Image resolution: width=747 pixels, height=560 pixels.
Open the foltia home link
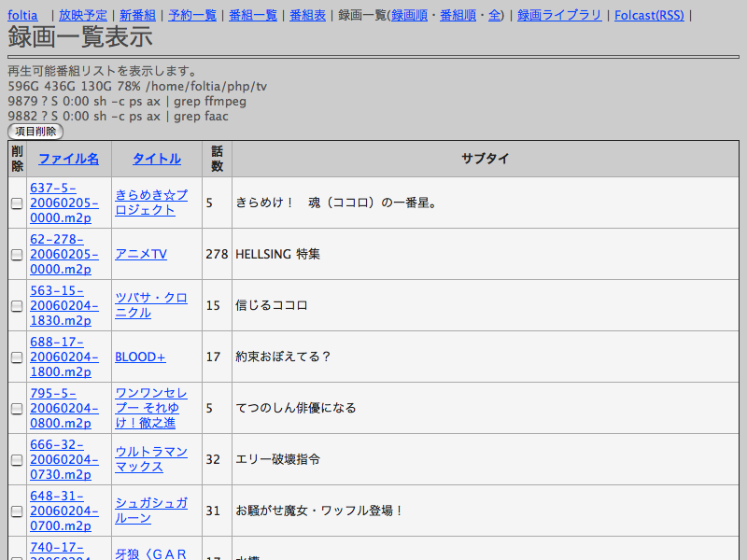(22, 15)
